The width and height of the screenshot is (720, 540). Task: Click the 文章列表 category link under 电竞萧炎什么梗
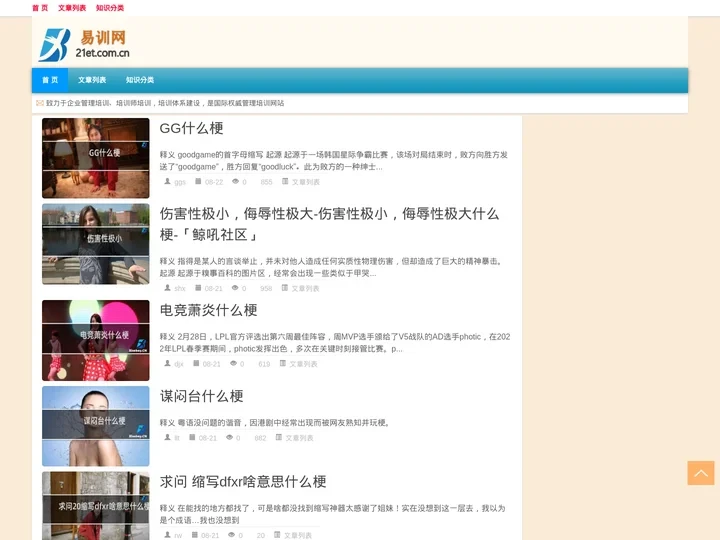point(303,364)
